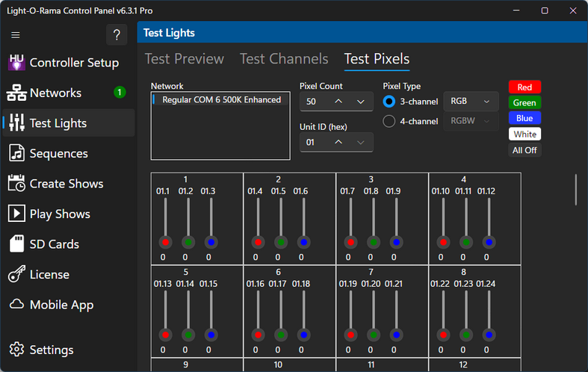
Task: Click the All Off button
Action: pyautogui.click(x=524, y=150)
